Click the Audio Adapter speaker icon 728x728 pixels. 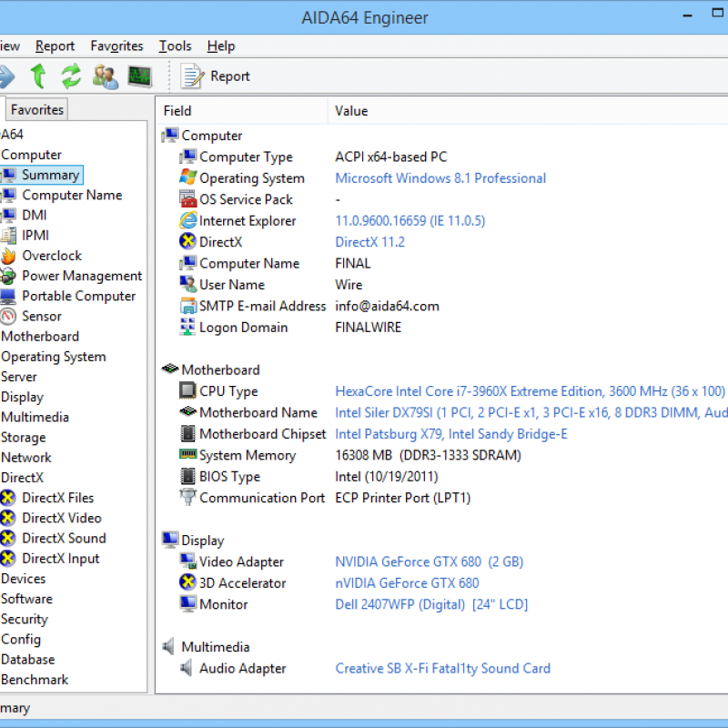pyautogui.click(x=188, y=669)
